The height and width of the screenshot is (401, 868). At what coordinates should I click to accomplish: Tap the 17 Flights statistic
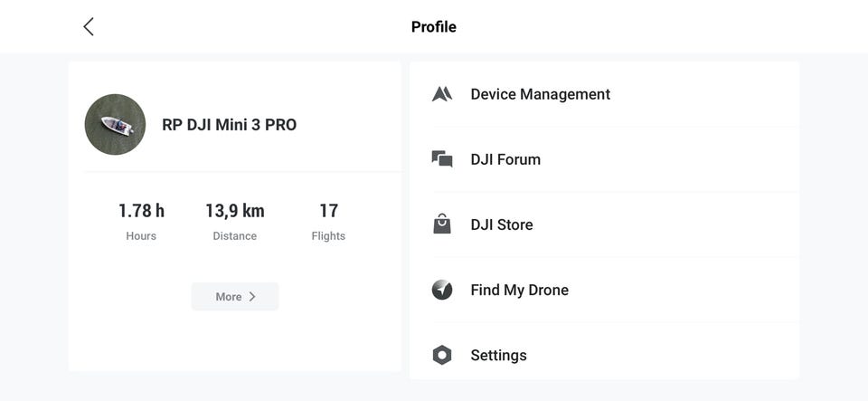click(x=328, y=212)
